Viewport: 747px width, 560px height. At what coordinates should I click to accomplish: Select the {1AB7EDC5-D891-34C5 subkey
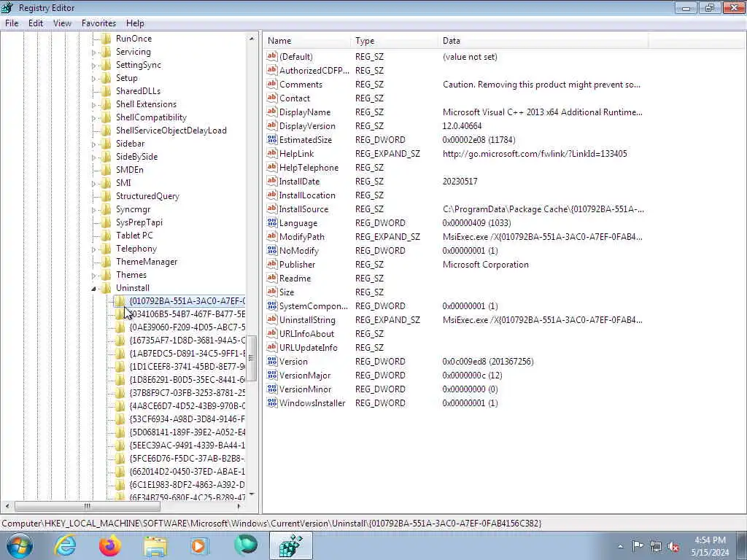pos(187,354)
